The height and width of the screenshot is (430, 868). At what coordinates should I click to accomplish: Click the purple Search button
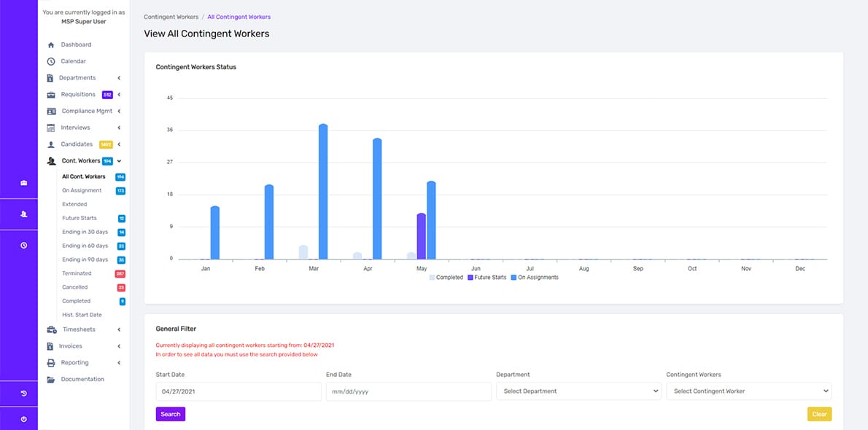[171, 414]
